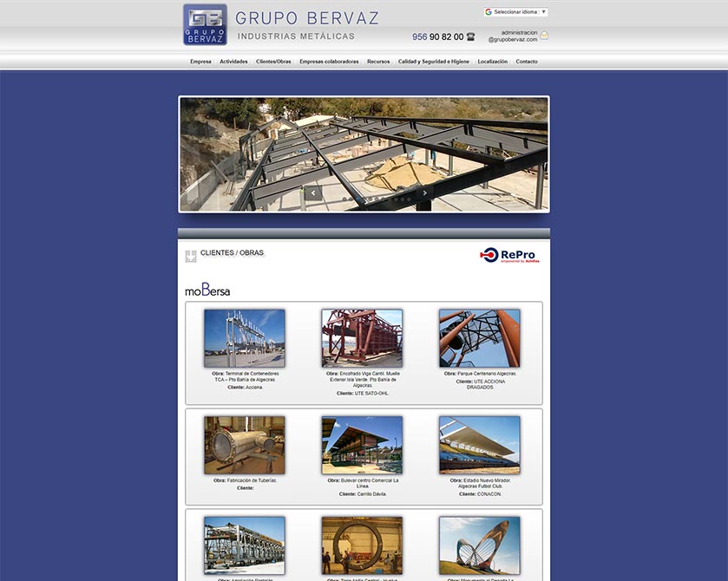Image resolution: width=728 pixels, height=581 pixels.
Task: Click the 'Cliente: Acciona' caption
Action: tap(246, 387)
